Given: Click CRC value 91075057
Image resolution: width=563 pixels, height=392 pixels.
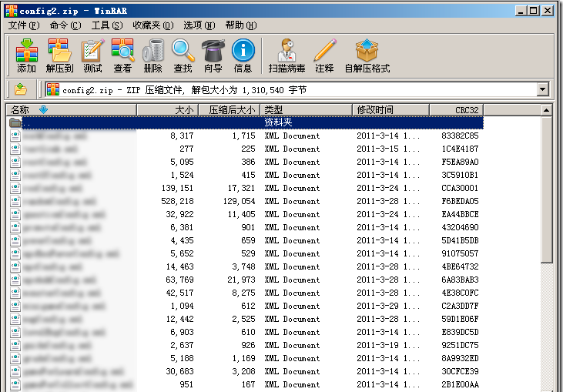Looking at the screenshot, I should 460,253.
